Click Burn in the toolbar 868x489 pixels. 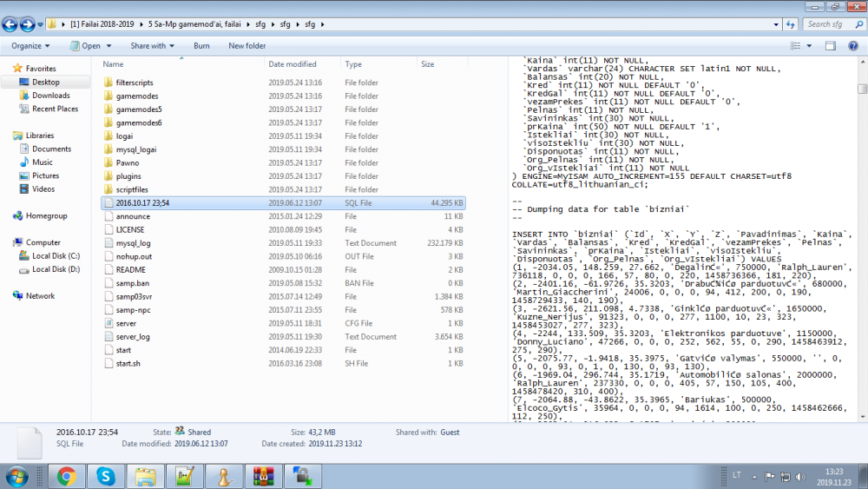coord(201,46)
